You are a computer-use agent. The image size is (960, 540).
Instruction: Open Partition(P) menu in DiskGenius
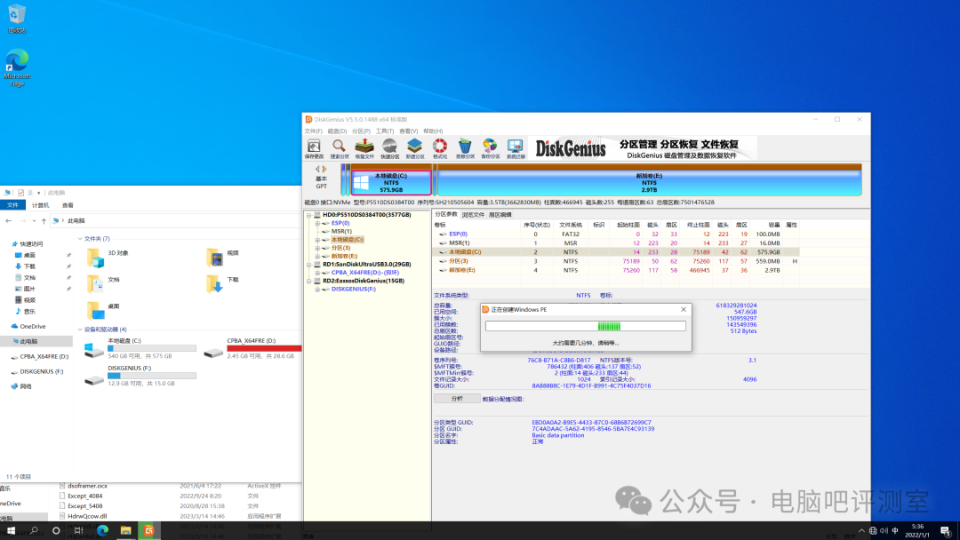(x=361, y=131)
